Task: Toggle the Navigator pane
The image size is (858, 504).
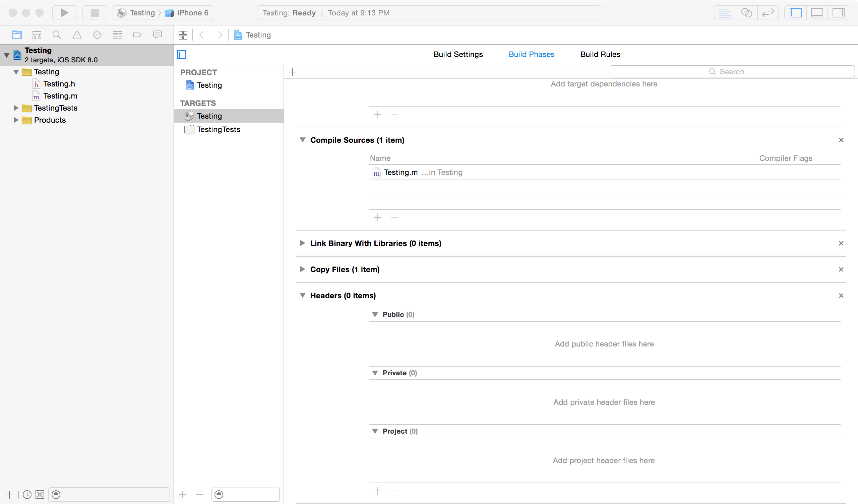Action: (795, 13)
